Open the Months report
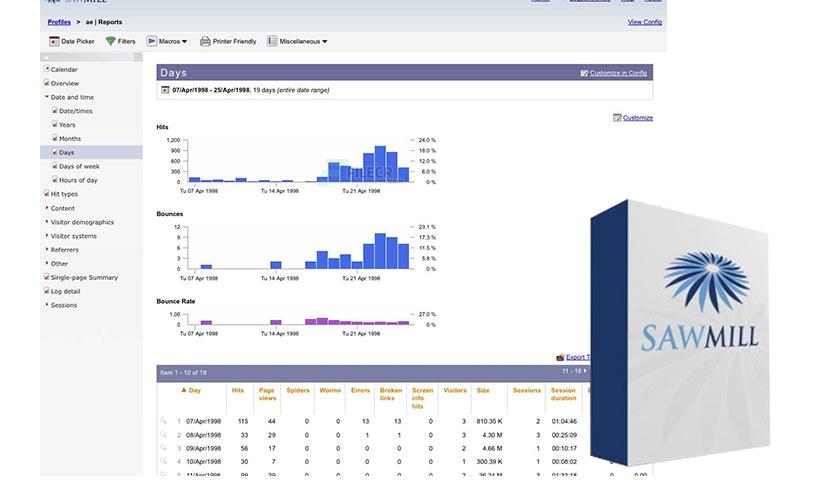Image resolution: width=836 pixels, height=484 pixels. click(x=70, y=139)
